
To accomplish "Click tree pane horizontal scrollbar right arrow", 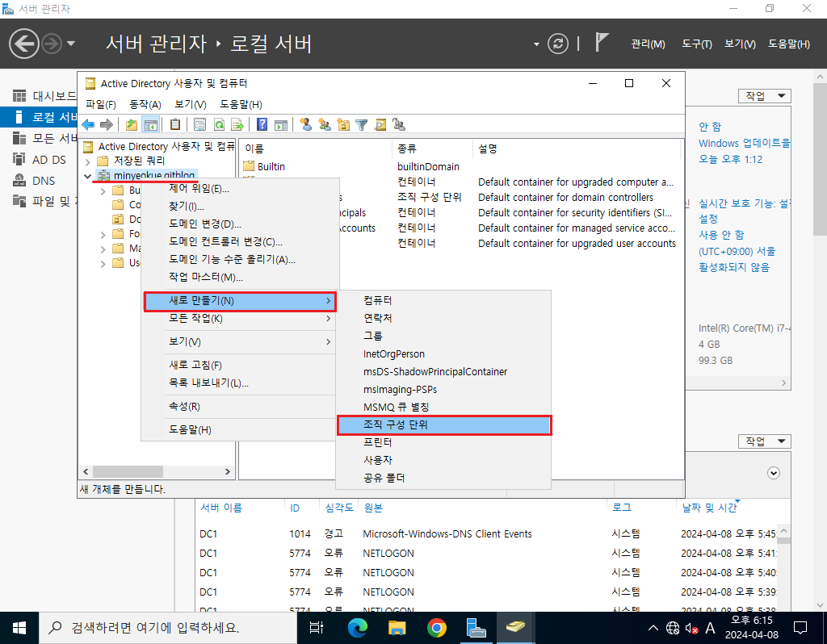I will pos(227,471).
